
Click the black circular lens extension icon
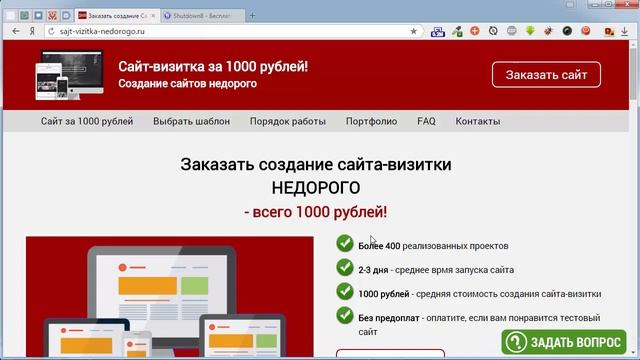567,31
